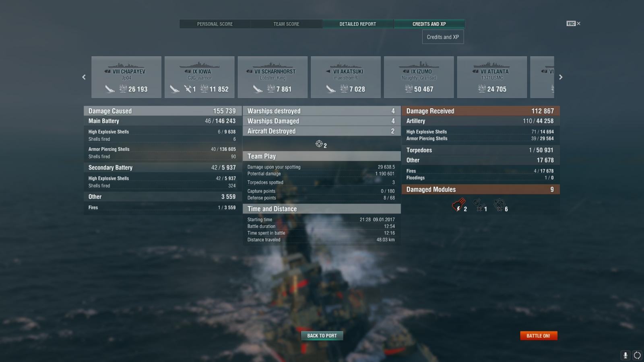Select the VII Scharnhorst ship card

click(272, 77)
